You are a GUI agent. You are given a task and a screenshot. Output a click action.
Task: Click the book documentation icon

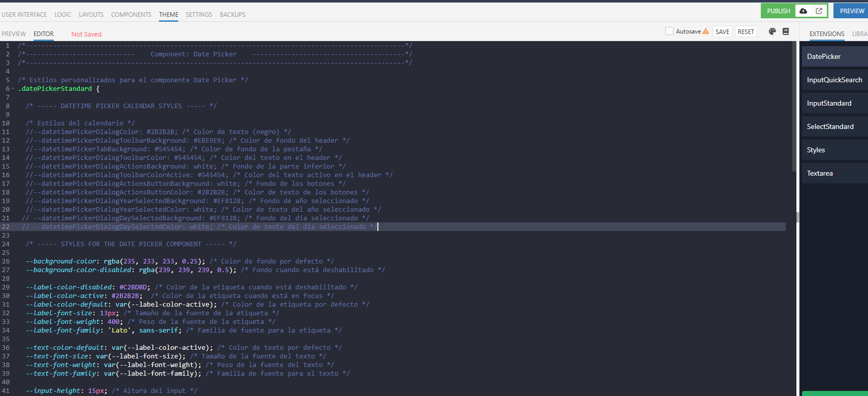click(x=786, y=31)
